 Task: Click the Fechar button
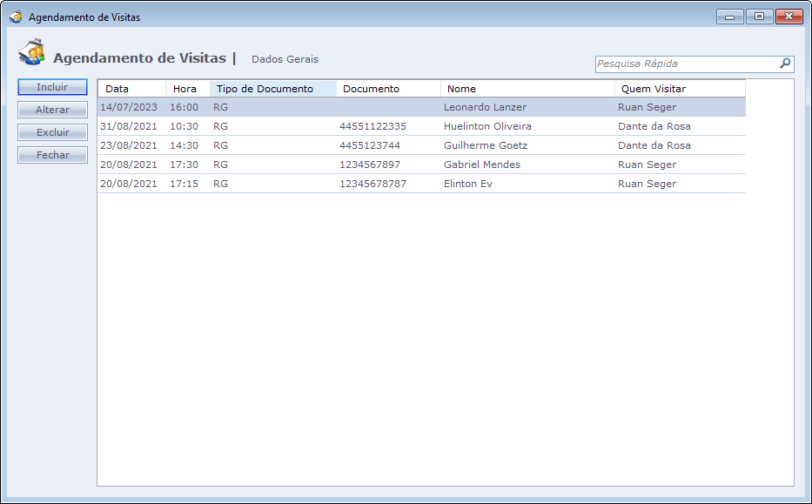53,155
